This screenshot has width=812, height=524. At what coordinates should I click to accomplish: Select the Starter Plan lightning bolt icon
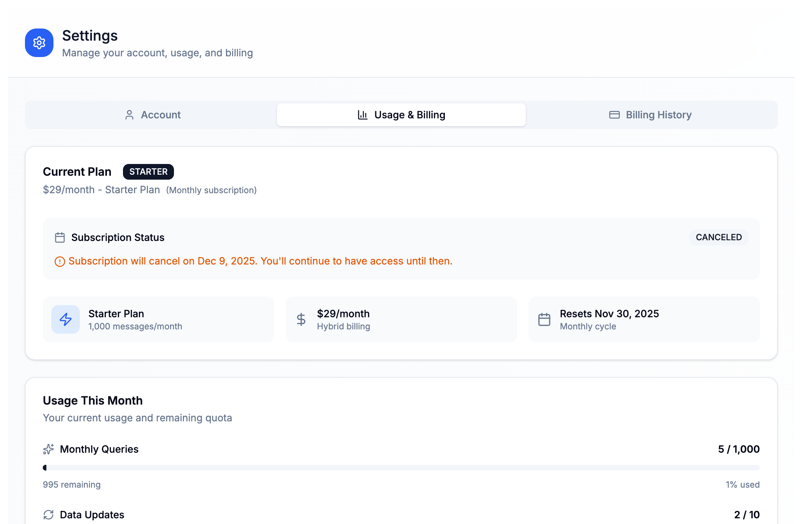[x=66, y=319]
